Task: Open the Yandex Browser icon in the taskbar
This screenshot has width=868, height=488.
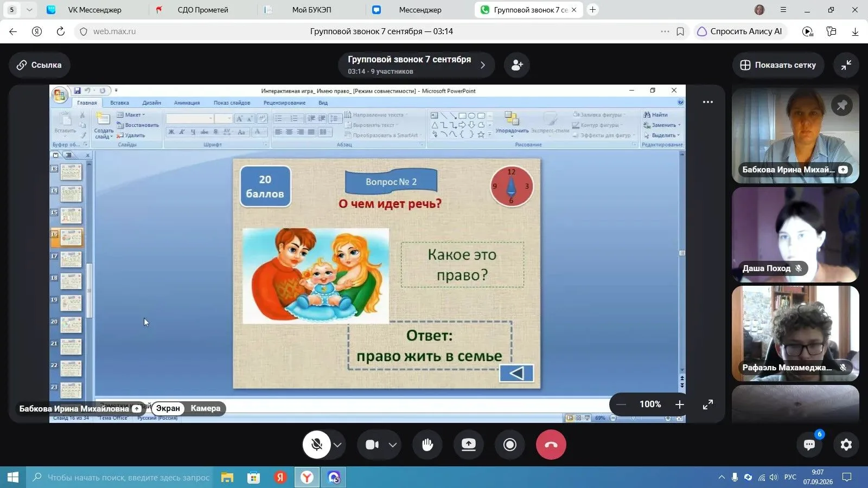Action: coord(307,477)
